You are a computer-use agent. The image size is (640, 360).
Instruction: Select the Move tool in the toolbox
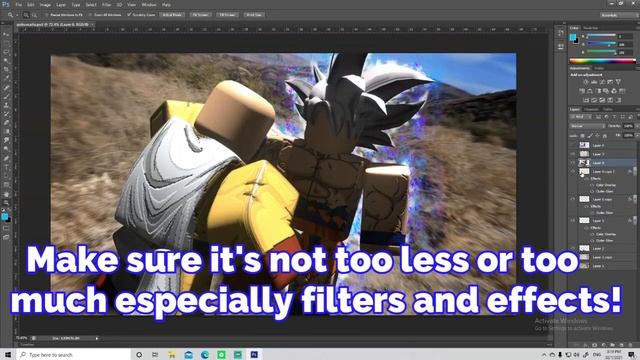click(x=6, y=34)
